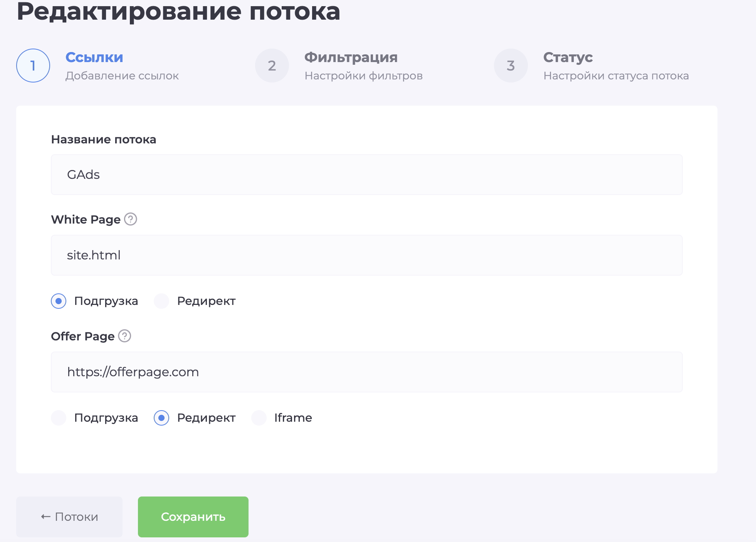Click step 1 circle icon

pyautogui.click(x=33, y=66)
